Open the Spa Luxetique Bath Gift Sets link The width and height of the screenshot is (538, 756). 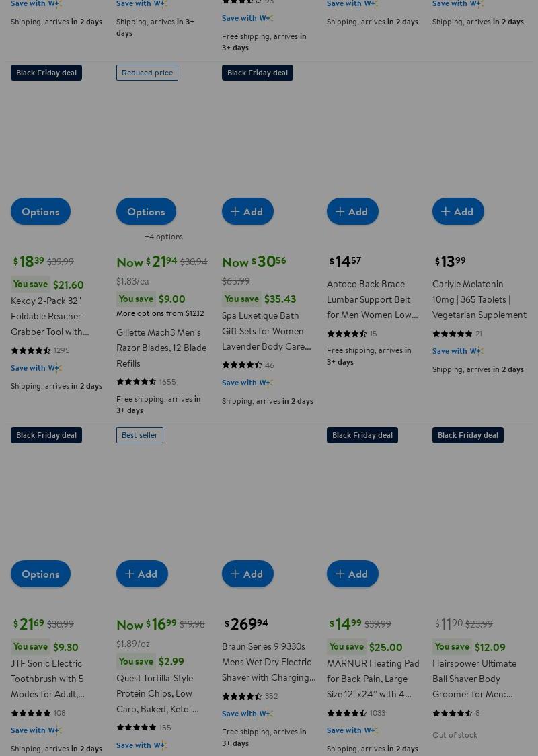coord(266,331)
